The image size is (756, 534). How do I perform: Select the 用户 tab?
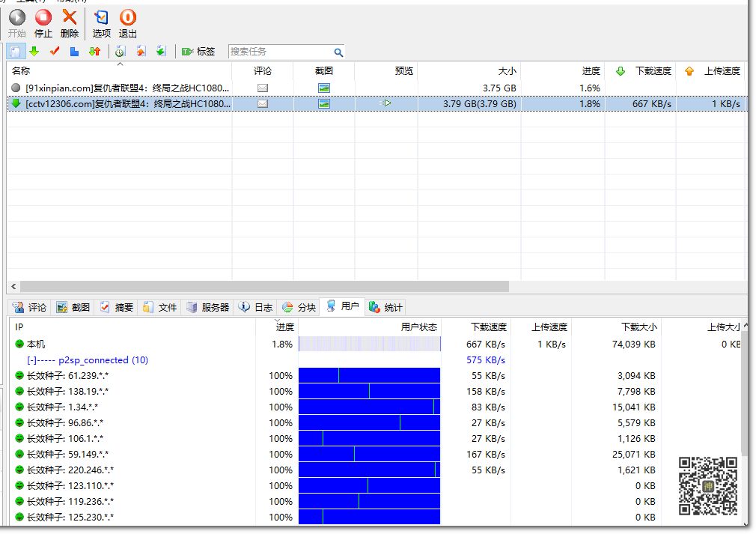pyautogui.click(x=343, y=306)
